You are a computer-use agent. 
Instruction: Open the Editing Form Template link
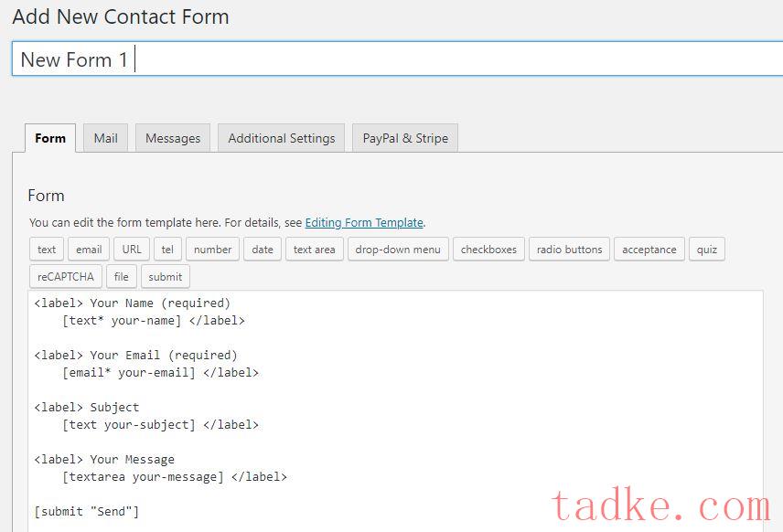click(x=364, y=222)
